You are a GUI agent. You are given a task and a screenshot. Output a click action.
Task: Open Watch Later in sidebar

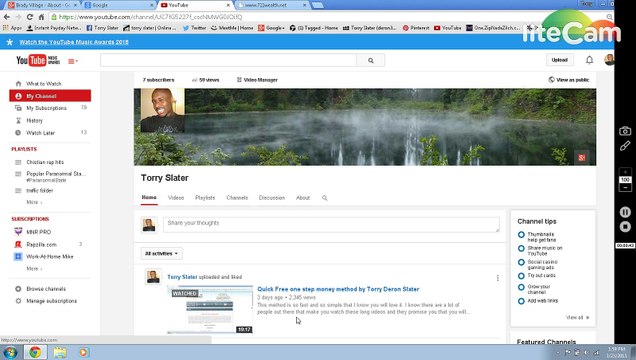point(40,133)
